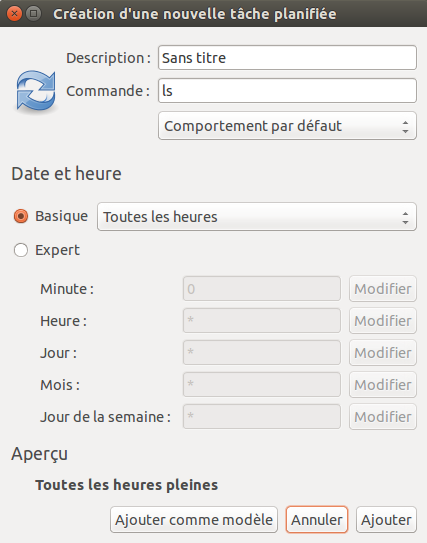Click into the Commande text field
This screenshot has height=543, width=427.
tap(287, 91)
